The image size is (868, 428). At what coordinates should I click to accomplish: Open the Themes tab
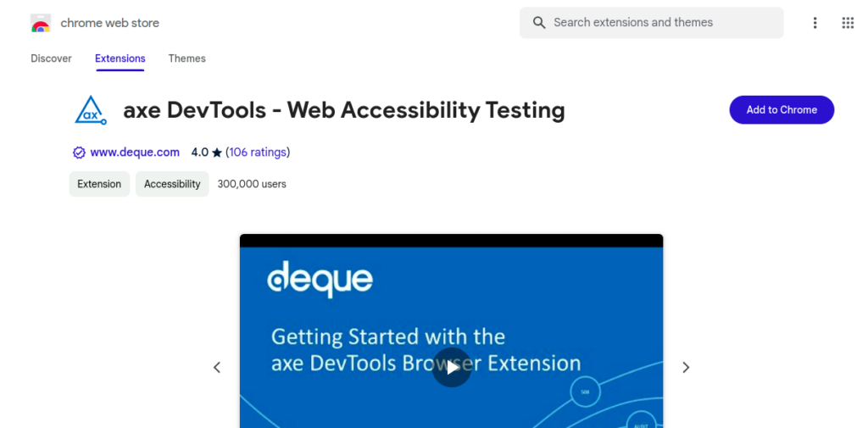coord(186,58)
